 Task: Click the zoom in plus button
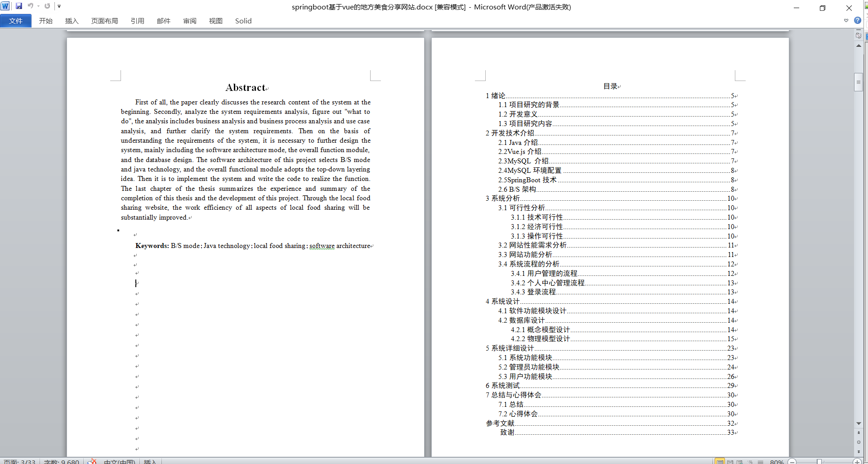(x=857, y=461)
